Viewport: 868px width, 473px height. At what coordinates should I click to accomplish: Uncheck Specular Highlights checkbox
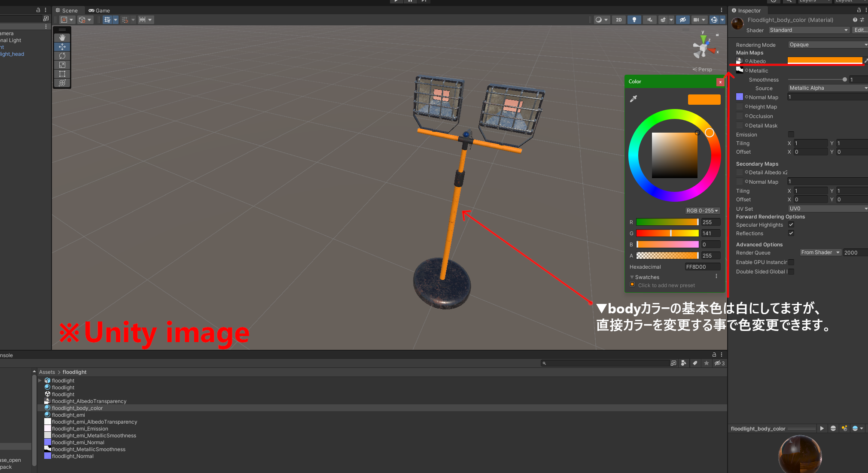[791, 224]
